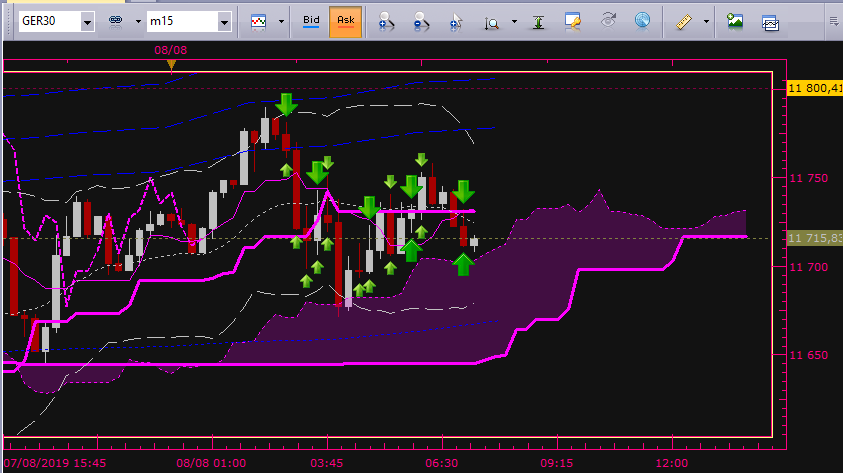Click the 03:45 time axis label

click(326, 463)
